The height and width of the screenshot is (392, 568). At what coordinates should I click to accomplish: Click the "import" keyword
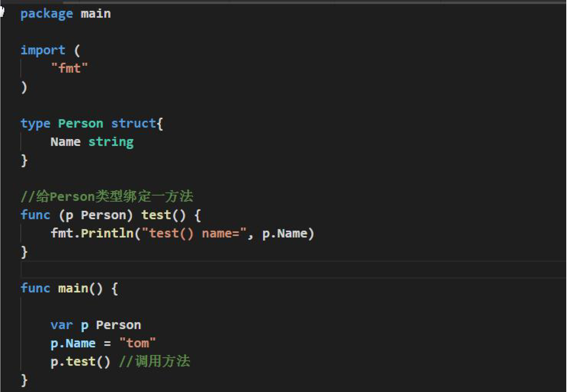point(43,50)
